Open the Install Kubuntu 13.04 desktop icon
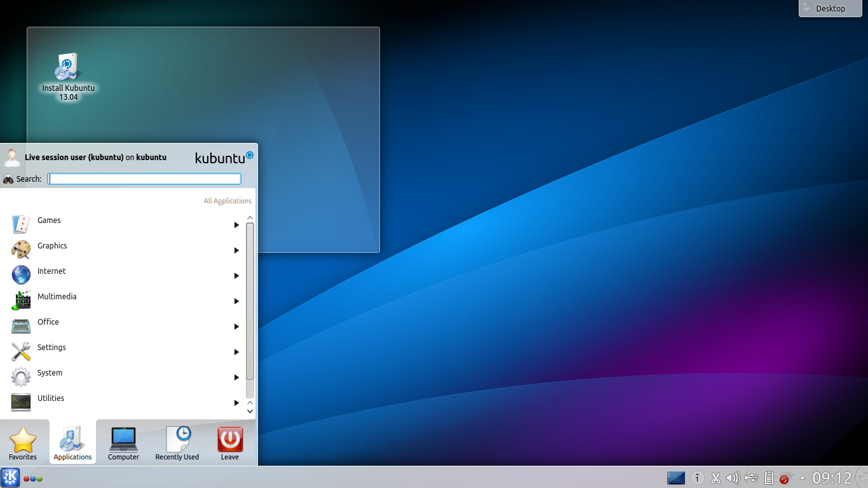 [68, 76]
